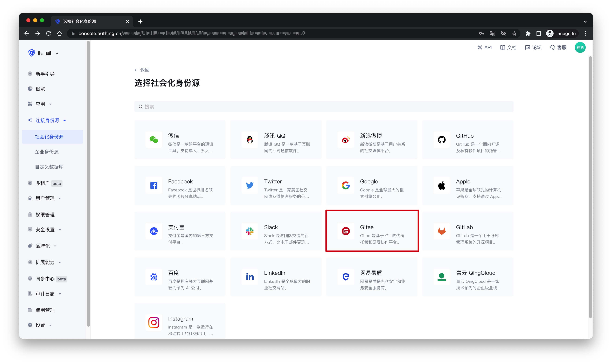Select the Instagram camera icon

tap(154, 322)
